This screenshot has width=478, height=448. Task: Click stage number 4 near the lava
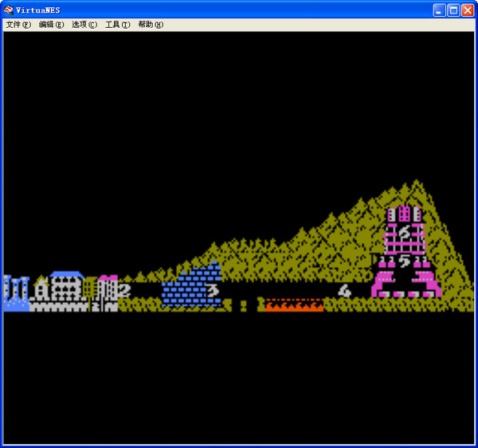click(x=344, y=291)
